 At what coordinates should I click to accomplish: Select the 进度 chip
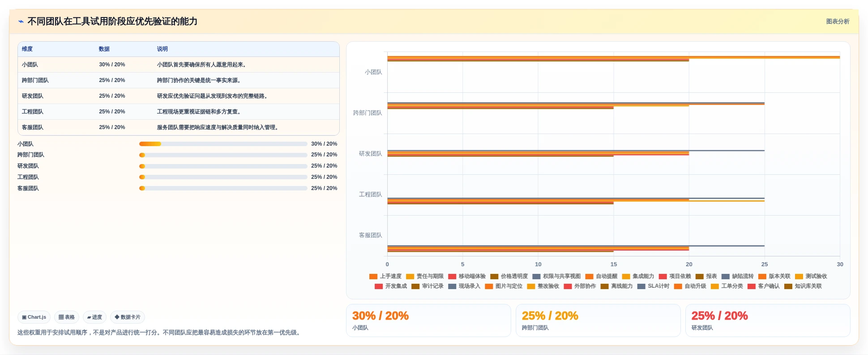(x=94, y=317)
